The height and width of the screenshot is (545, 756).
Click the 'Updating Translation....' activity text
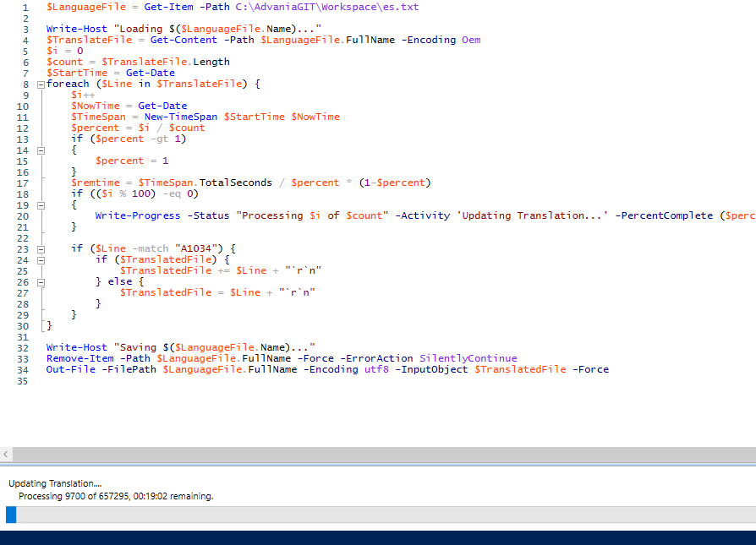[54, 483]
